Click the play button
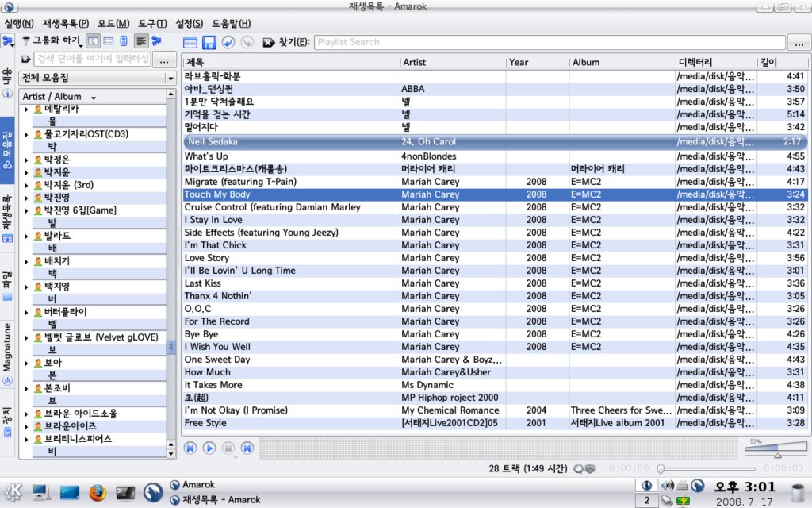The height and width of the screenshot is (508, 812). 209,448
